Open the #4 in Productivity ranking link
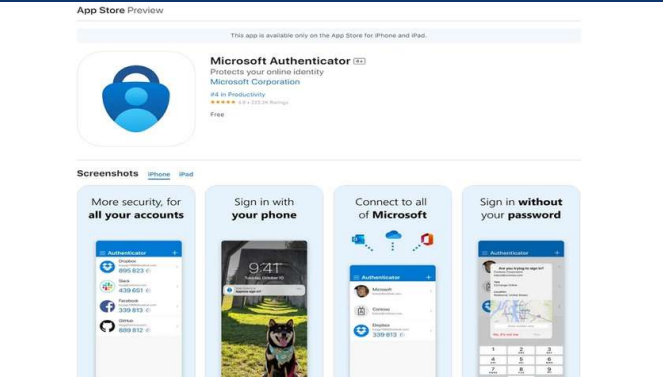The image size is (663, 377). (238, 94)
